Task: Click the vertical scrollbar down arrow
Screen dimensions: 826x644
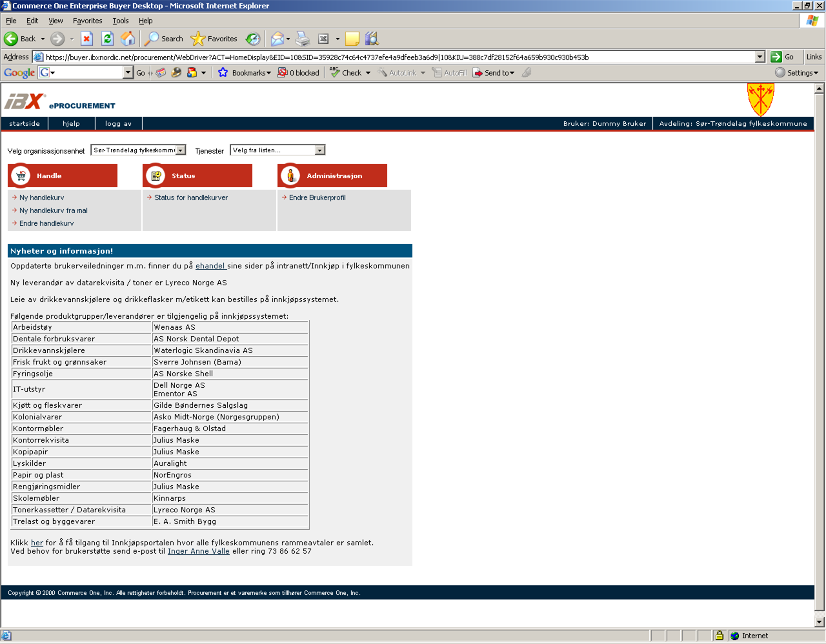Action: (820, 622)
